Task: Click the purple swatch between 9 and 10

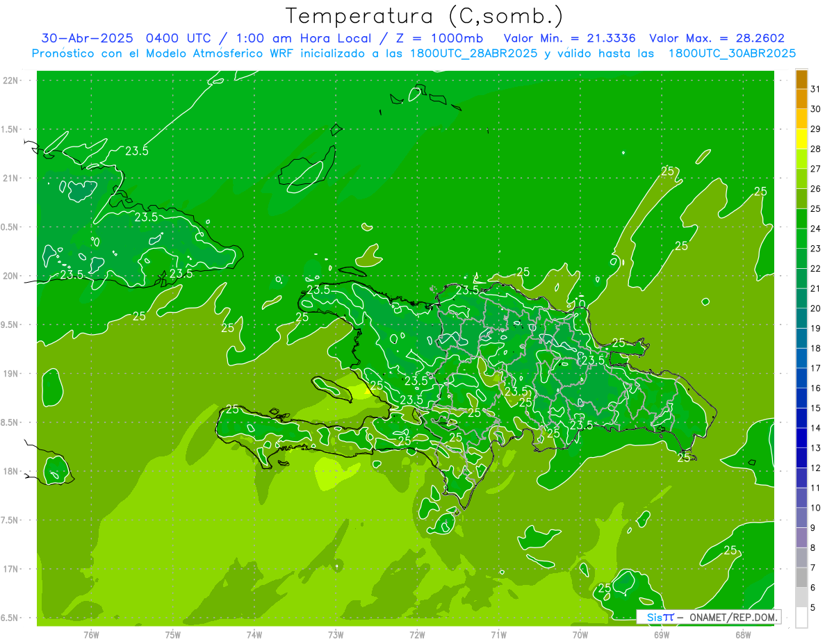Action: pos(801,518)
